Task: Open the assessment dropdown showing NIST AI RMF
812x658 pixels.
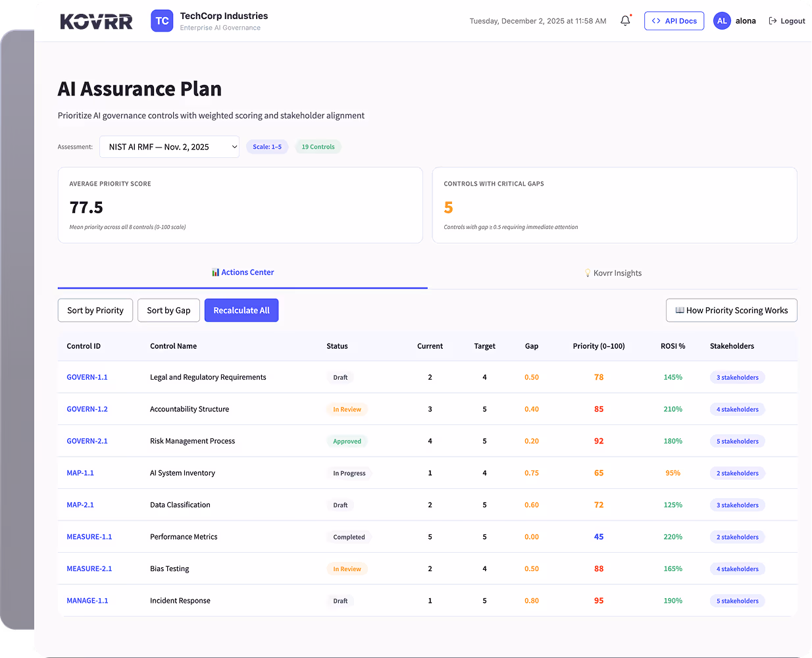Action: click(169, 146)
